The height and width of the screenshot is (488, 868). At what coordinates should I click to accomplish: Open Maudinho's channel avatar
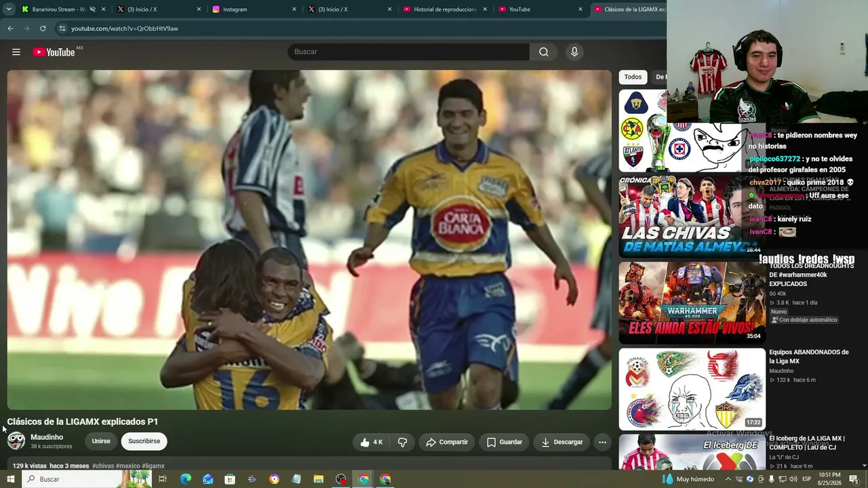[16, 441]
